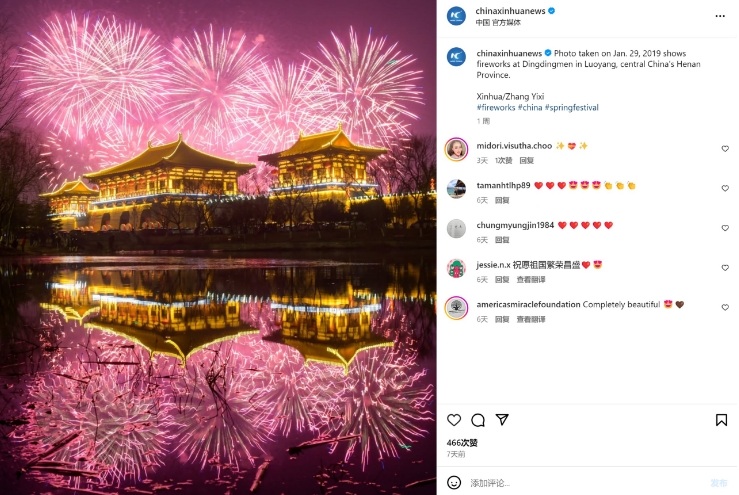
Task: Click the #fireworks hashtag
Action: pyautogui.click(x=496, y=107)
